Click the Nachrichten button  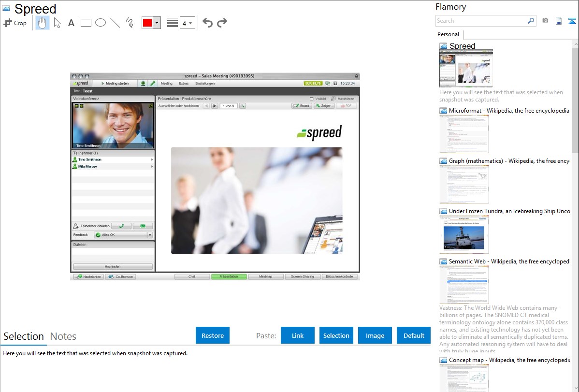coord(88,277)
